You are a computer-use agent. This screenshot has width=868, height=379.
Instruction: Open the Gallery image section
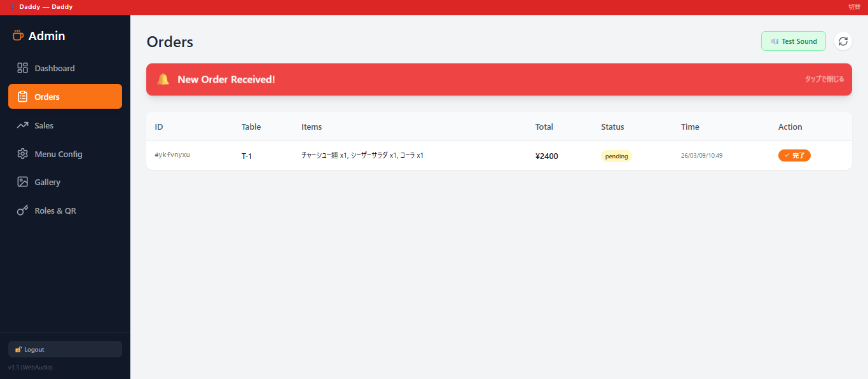point(47,182)
